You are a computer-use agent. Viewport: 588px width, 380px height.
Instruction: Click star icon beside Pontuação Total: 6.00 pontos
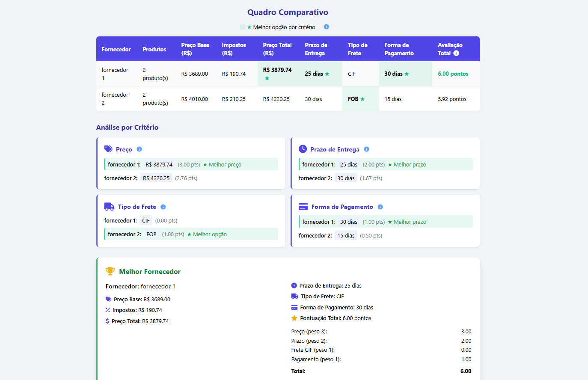pos(294,318)
